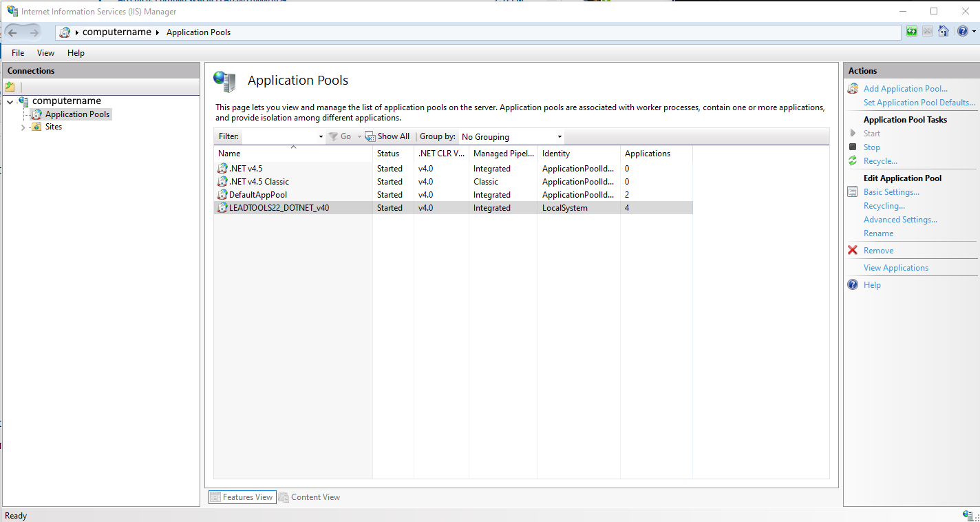Switch to Features View tab
980x522 pixels.
[x=242, y=497]
